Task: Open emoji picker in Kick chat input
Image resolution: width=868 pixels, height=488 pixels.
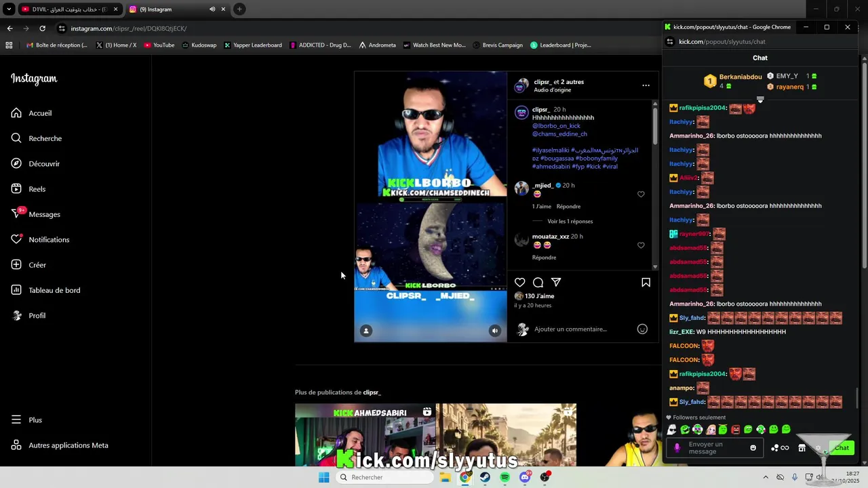Action: click(x=753, y=448)
